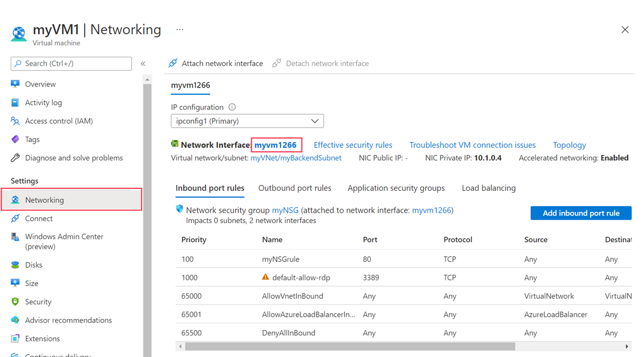Open the myVNet/myBackendSubnet link
This screenshot has height=357, width=644.
point(296,158)
